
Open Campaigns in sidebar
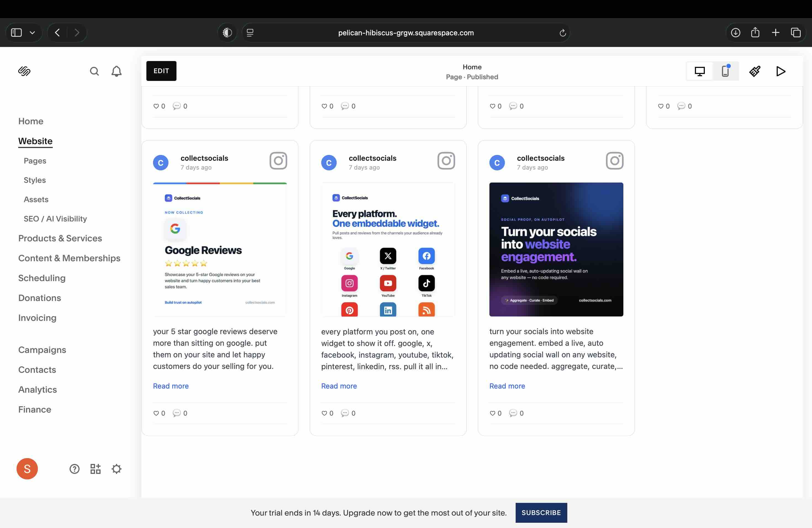42,350
